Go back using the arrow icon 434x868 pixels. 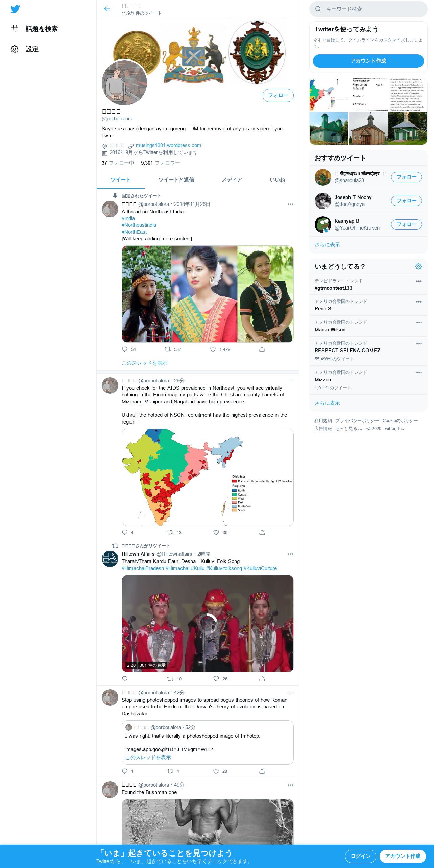[x=107, y=9]
